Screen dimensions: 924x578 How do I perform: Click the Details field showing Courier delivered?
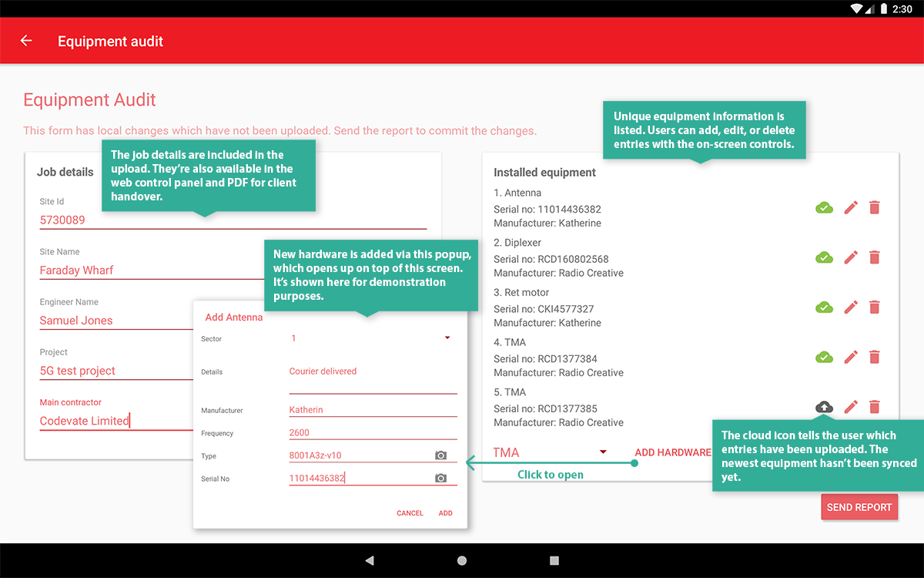point(373,378)
